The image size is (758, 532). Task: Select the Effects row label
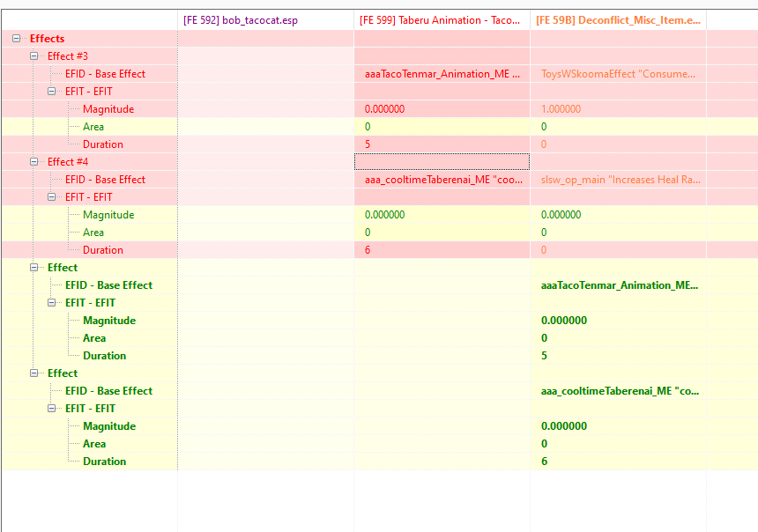tap(47, 39)
